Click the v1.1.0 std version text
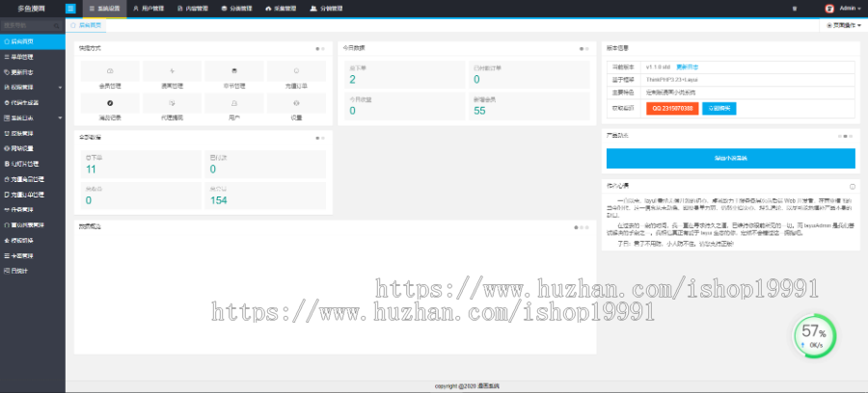Screen dimensions: 868x393 pyautogui.click(x=658, y=66)
